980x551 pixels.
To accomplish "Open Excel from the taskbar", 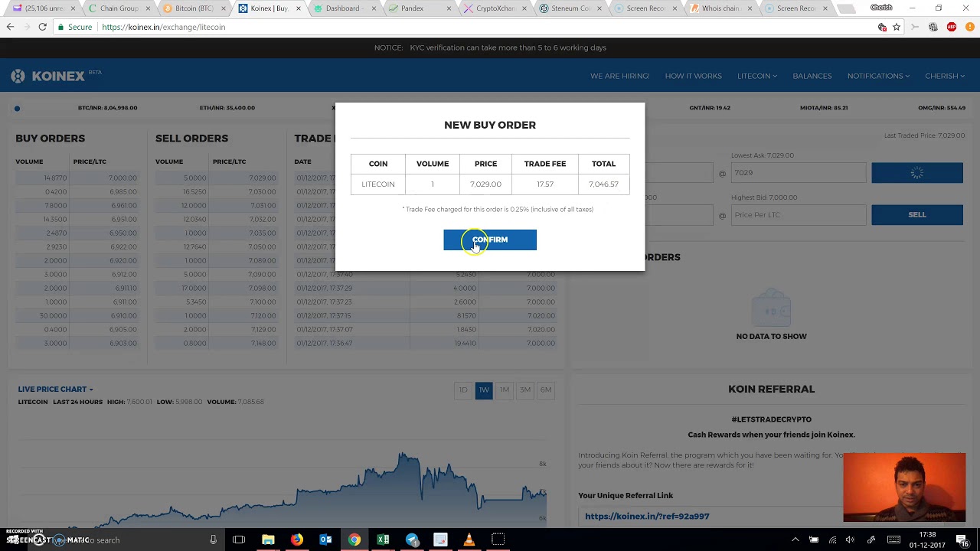I will [x=383, y=540].
